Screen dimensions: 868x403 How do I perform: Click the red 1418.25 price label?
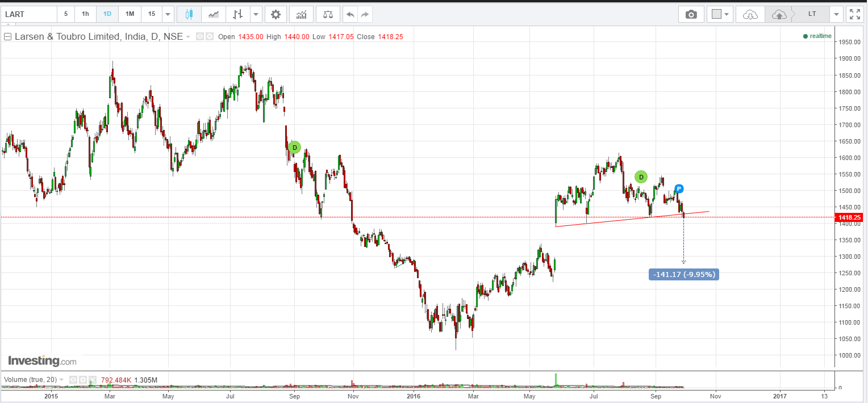pyautogui.click(x=850, y=217)
